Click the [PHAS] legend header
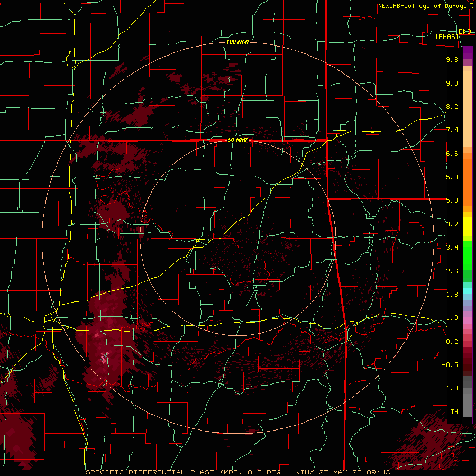Viewport: 476px width, 476px height. pos(447,36)
